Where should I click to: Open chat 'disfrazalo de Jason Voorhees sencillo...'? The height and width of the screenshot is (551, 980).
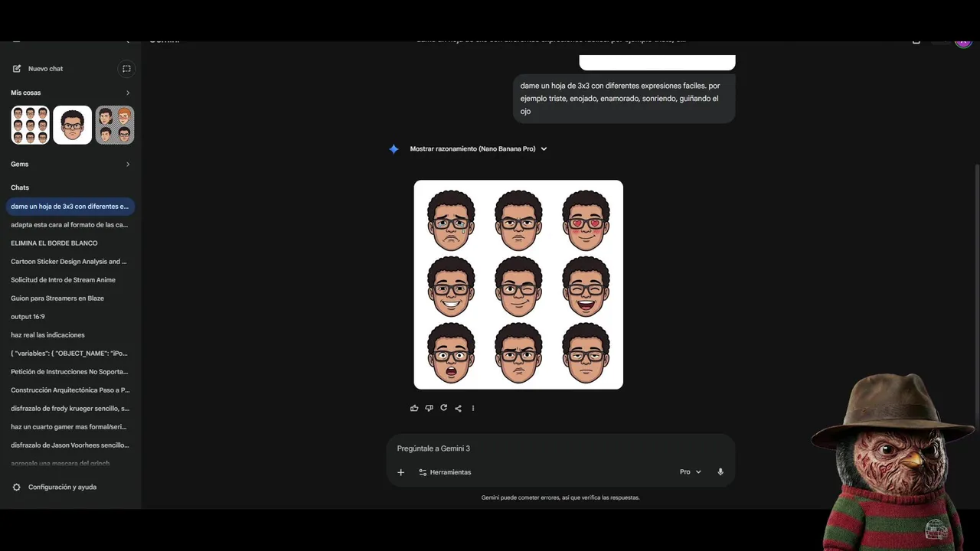coord(70,445)
